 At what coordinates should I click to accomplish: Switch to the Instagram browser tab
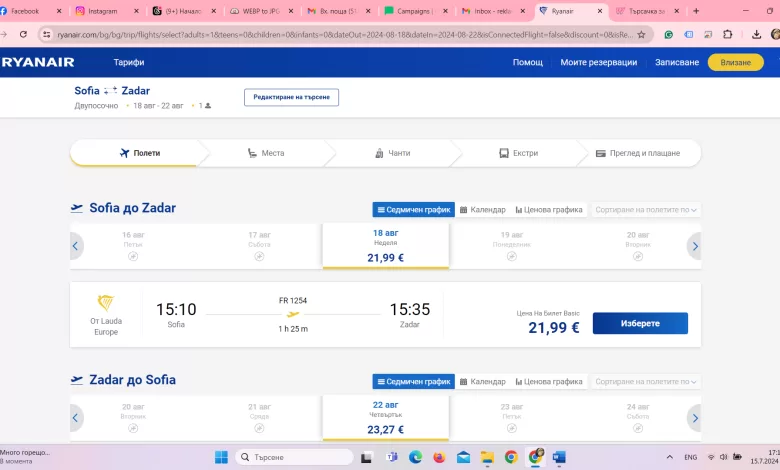[x=102, y=11]
